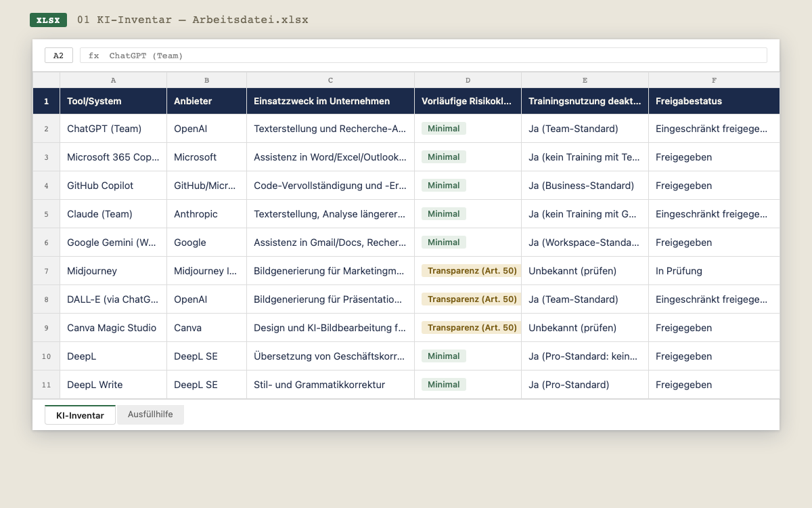Viewport: 812px width, 508px height.
Task: Click the Trainingsnutzung header cell
Action: pyautogui.click(x=585, y=101)
